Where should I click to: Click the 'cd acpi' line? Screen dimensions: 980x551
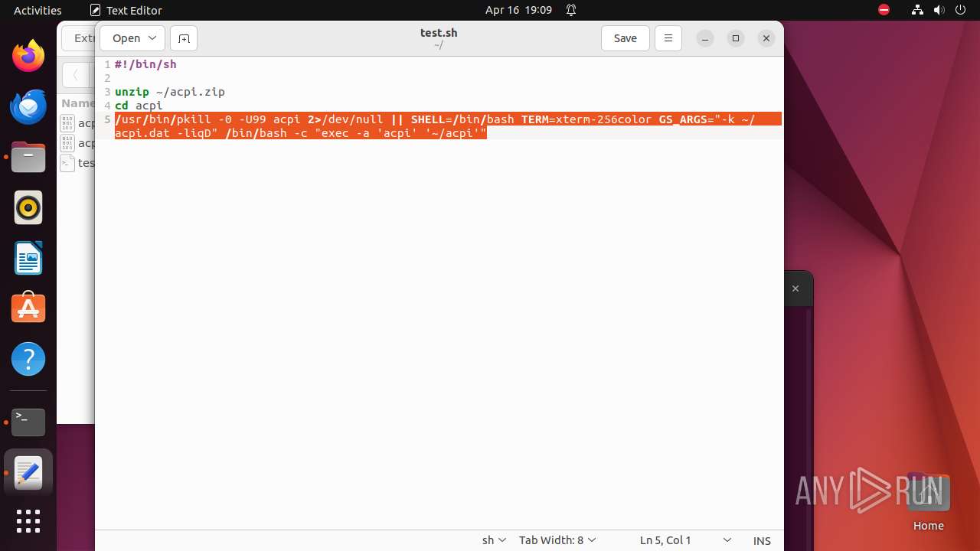139,106
